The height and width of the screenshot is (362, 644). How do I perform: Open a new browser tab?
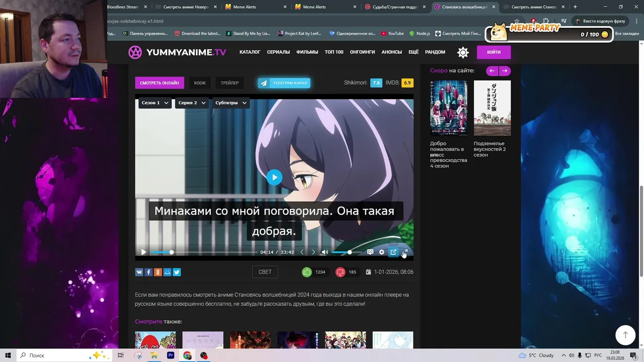575,7
